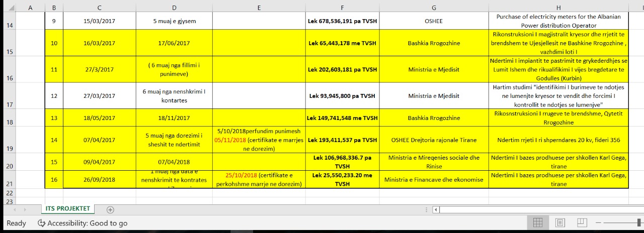Click the Select All corner triangle
Viewport: 644px width, 233px height.
[x=11, y=8]
